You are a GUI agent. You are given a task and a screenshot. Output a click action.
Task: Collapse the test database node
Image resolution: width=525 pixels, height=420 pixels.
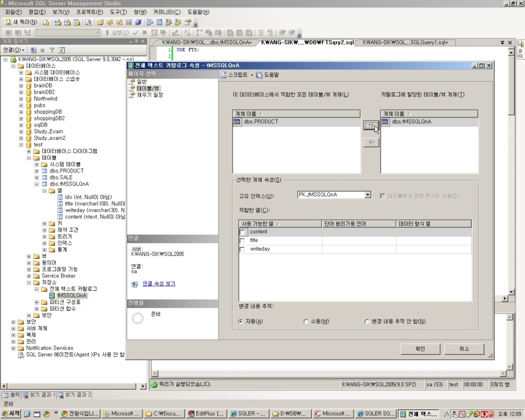21,145
